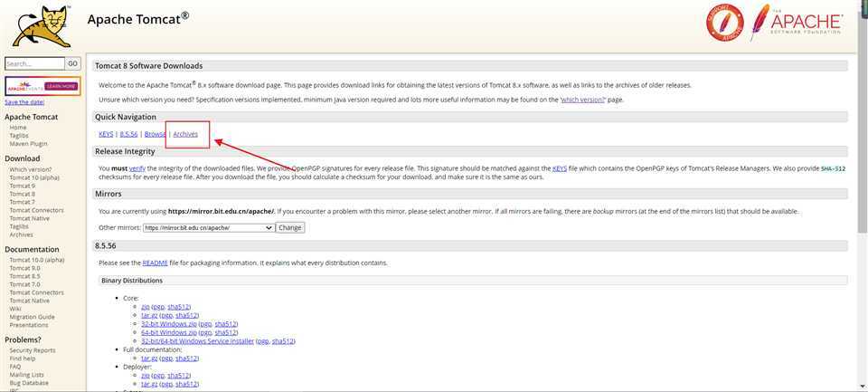Click the GO search button
The width and height of the screenshot is (868, 392).
pyautogui.click(x=72, y=63)
